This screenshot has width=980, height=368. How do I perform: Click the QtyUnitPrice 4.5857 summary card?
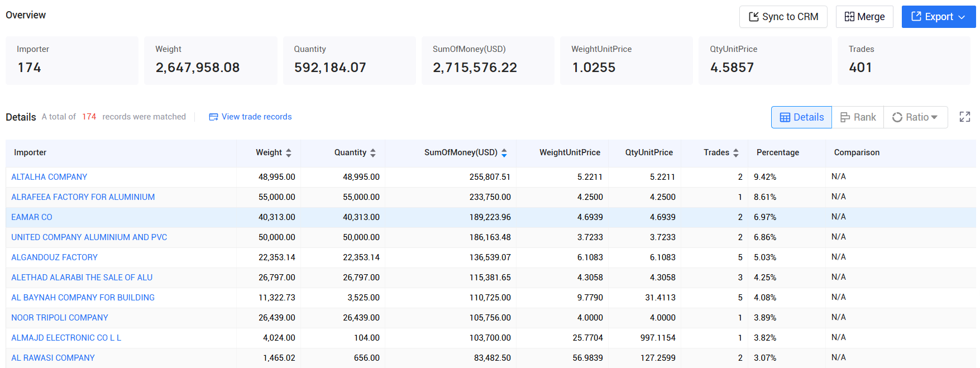tap(765, 60)
